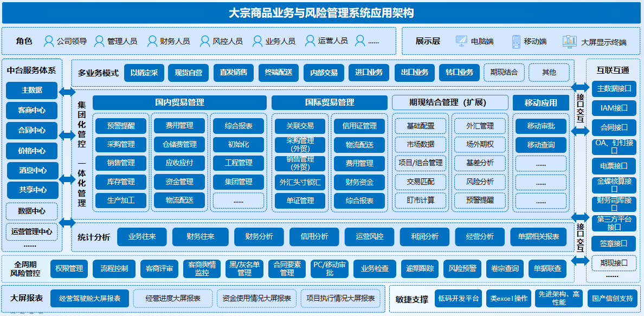This screenshot has width=644, height=316.
Task: Select the 金蝶核算接口 interface block
Action: coord(614,184)
